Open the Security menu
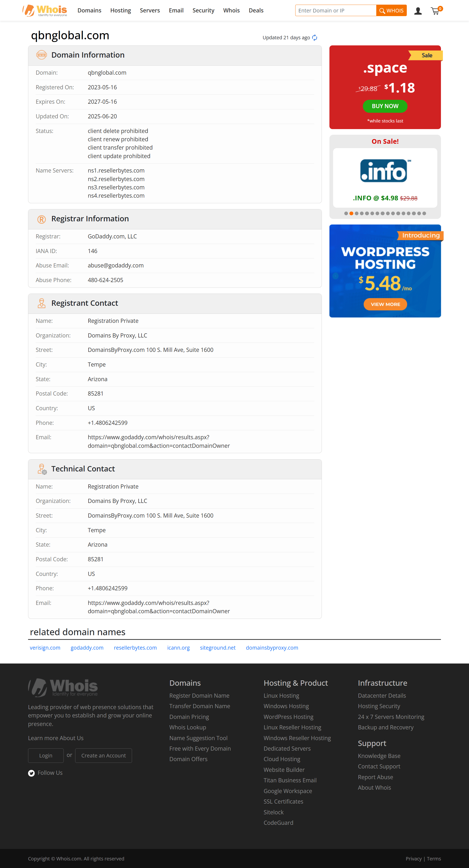This screenshot has width=469, height=868. pyautogui.click(x=203, y=10)
